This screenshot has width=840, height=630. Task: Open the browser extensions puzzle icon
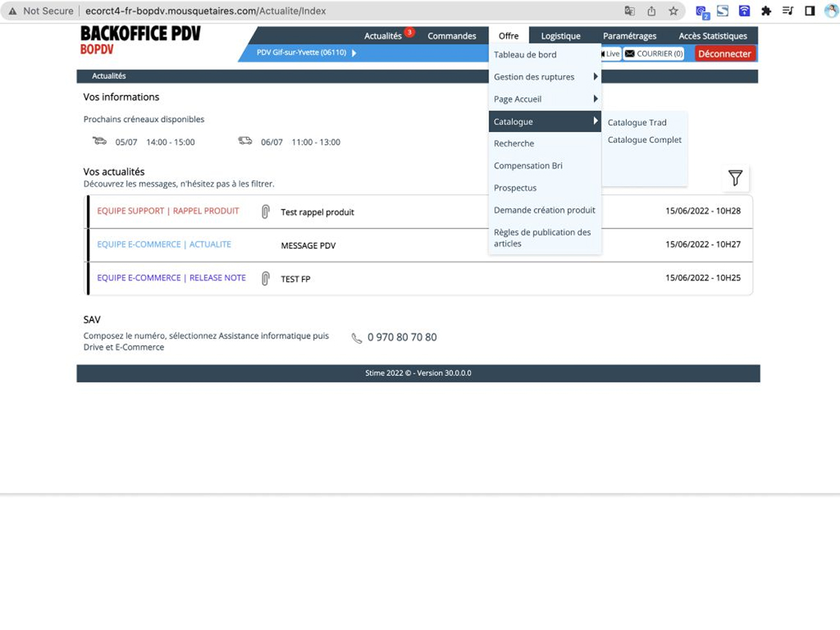click(766, 11)
